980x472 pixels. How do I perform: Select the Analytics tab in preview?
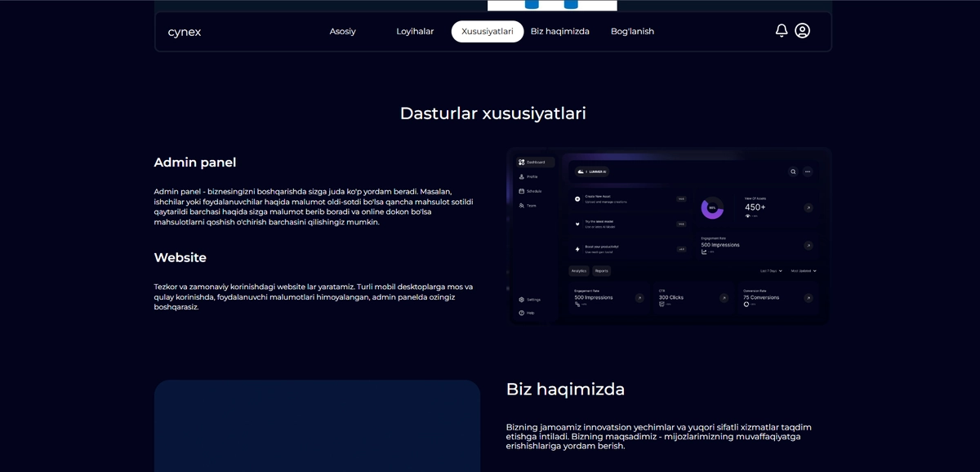point(579,270)
